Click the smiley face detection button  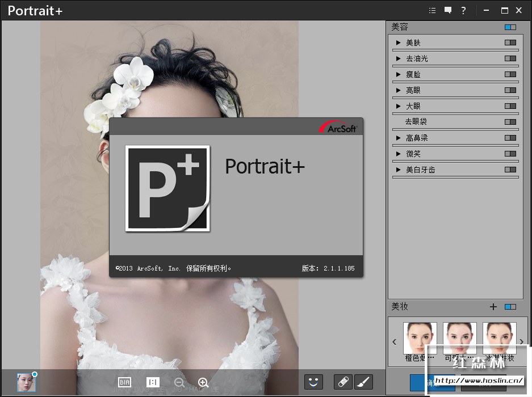[313, 382]
